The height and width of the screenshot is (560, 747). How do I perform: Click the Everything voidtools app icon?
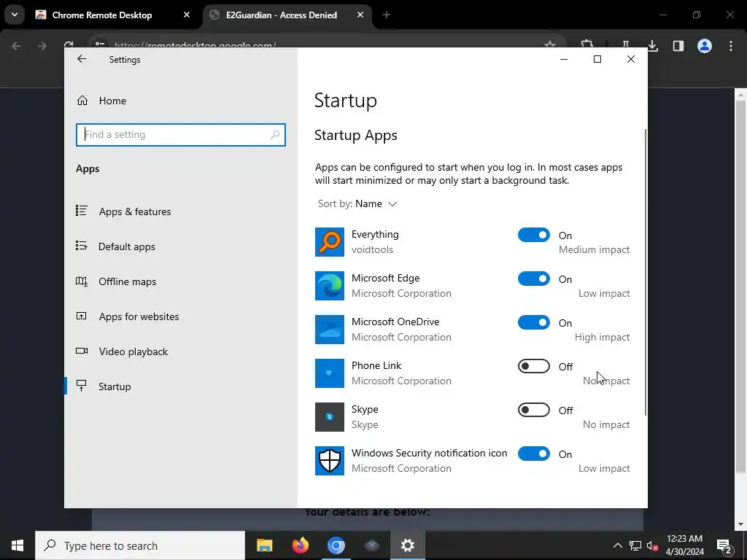[x=330, y=242]
